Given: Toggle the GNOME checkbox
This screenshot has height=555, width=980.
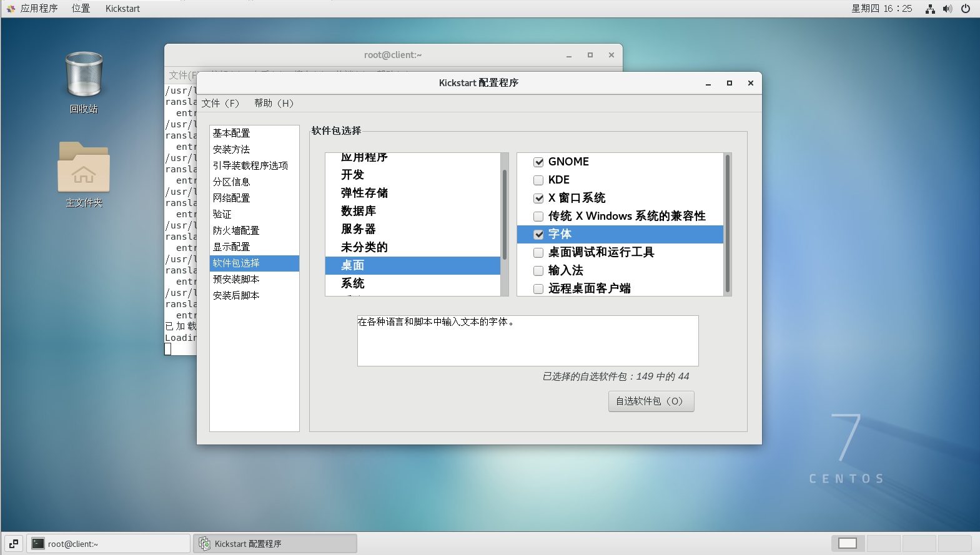Looking at the screenshot, I should (538, 162).
